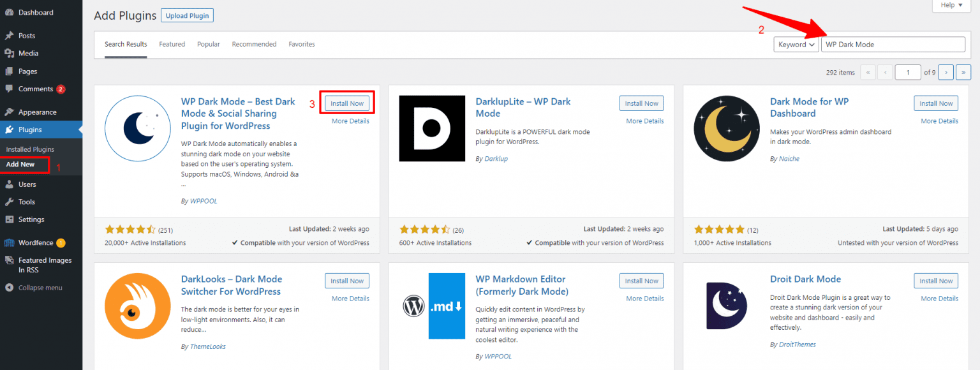Switch to the Featured tab
The width and height of the screenshot is (980, 370).
tap(172, 45)
